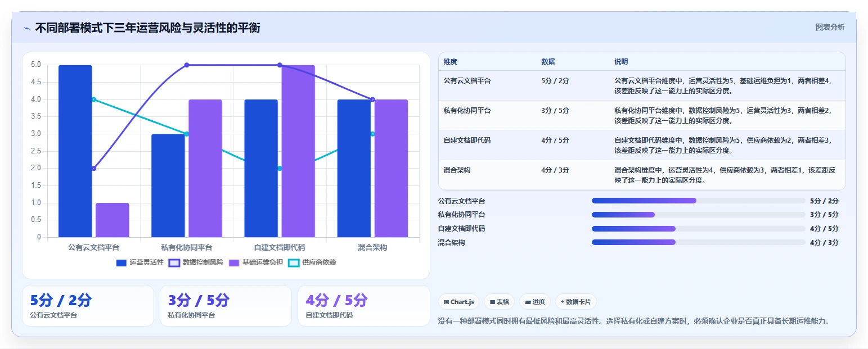Image resolution: width=868 pixels, height=349 pixels.
Task: Click the purple bar for 混合架构
Action: pyautogui.click(x=392, y=168)
